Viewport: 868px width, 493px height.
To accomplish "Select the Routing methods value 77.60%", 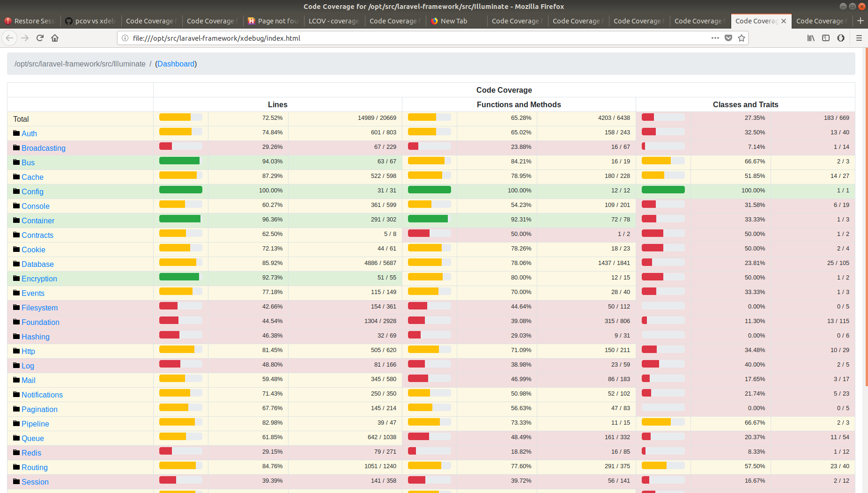I will pyautogui.click(x=521, y=466).
